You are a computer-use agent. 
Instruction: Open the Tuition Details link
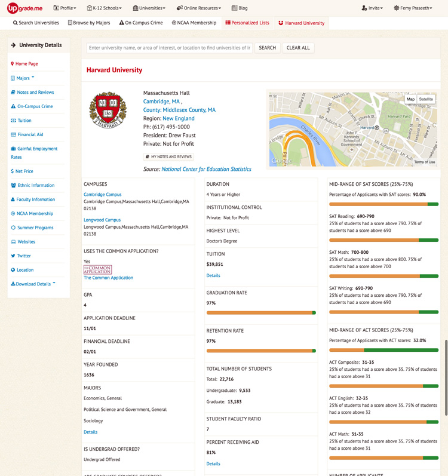point(213,276)
